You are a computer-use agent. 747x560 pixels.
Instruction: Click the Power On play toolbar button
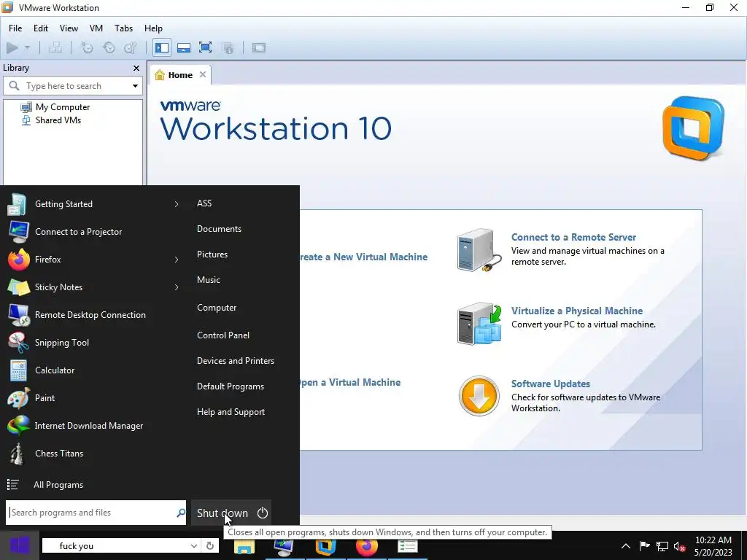tap(12, 47)
